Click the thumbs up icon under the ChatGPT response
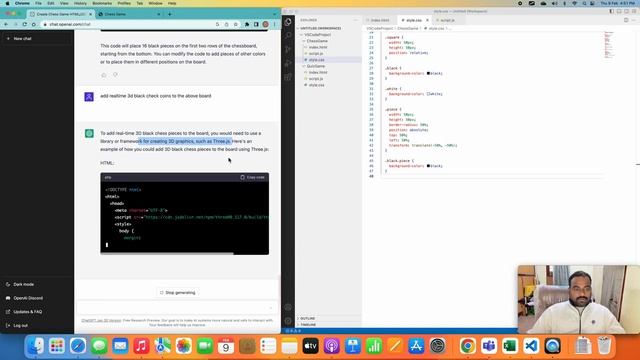The image size is (640, 360). click(104, 75)
